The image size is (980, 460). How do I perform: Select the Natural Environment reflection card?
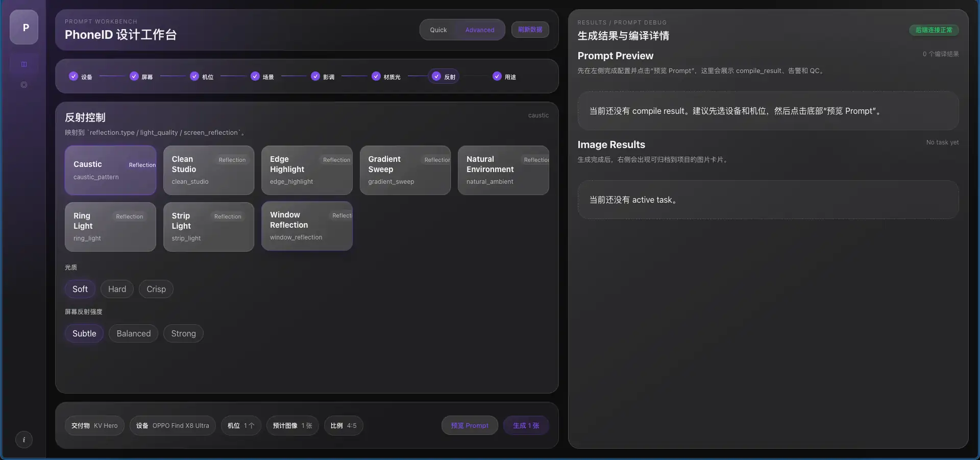503,170
